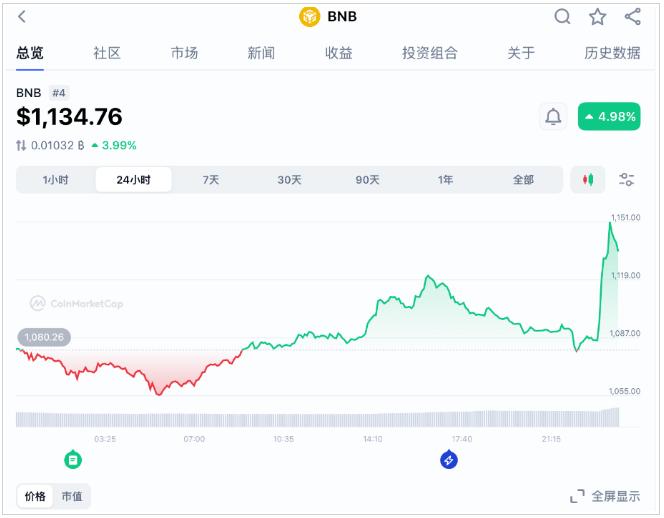
Task: Open the 社区 tab
Action: coord(107,53)
